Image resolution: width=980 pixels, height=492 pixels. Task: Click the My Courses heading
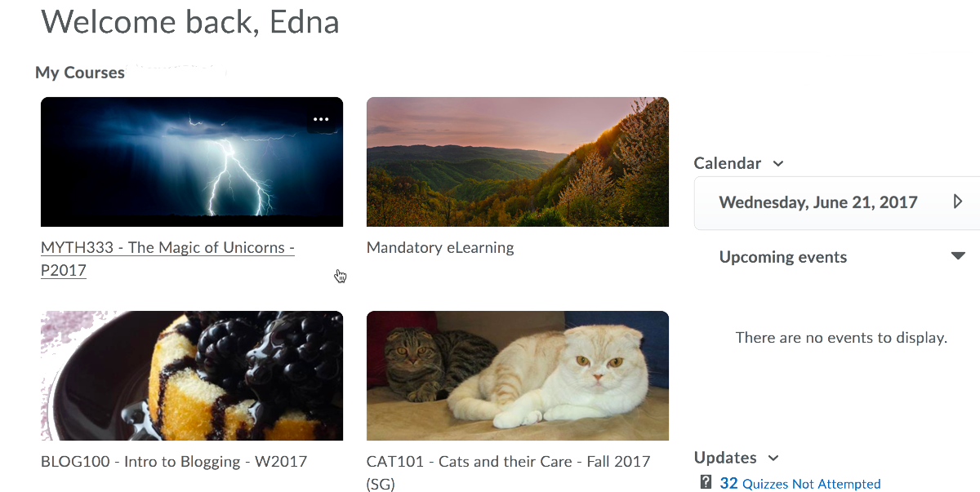click(80, 73)
